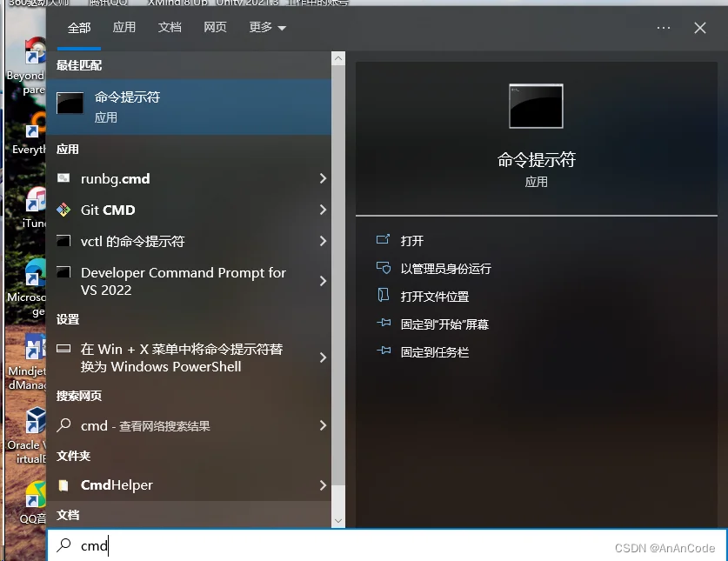The height and width of the screenshot is (561, 728).
Task: Expand the Win + X setting chevron
Action: click(x=324, y=357)
